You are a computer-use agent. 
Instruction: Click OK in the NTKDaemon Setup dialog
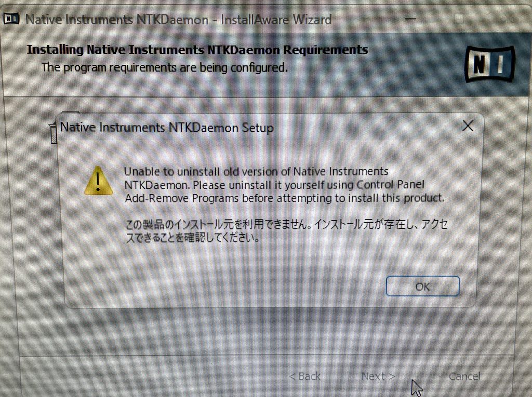[x=422, y=286]
